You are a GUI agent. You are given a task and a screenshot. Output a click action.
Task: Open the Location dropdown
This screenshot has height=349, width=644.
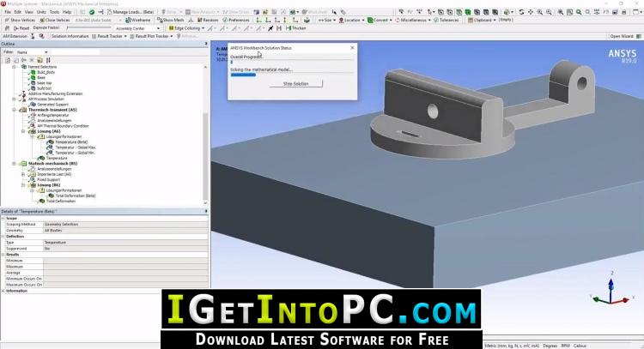tap(351, 20)
